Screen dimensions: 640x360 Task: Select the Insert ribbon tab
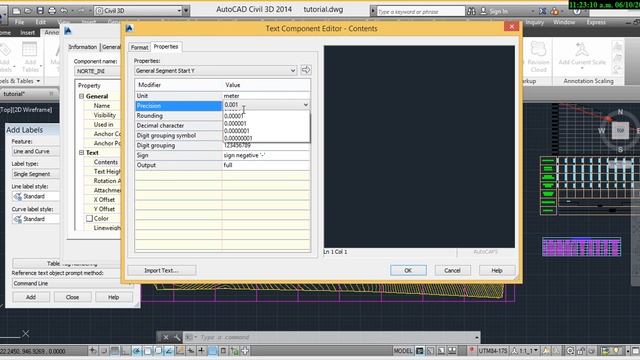click(27, 33)
